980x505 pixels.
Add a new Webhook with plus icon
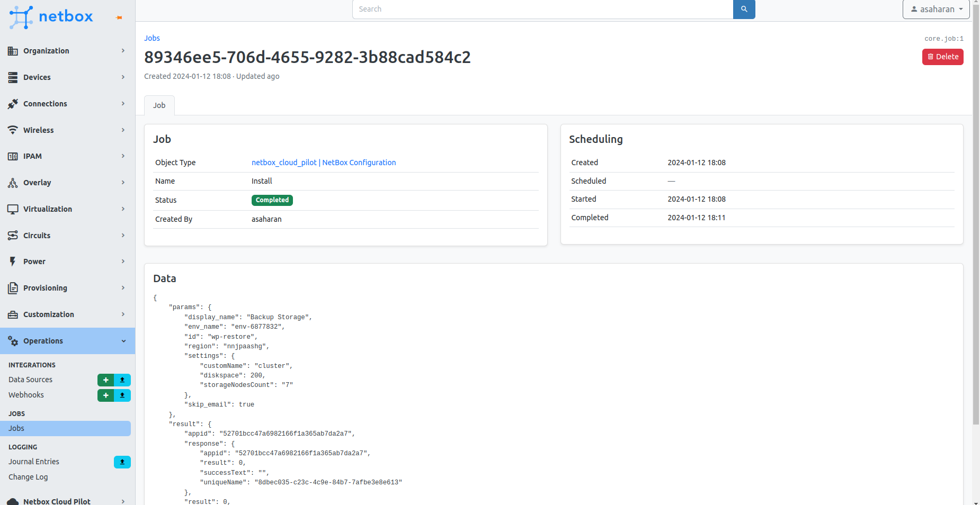click(106, 395)
